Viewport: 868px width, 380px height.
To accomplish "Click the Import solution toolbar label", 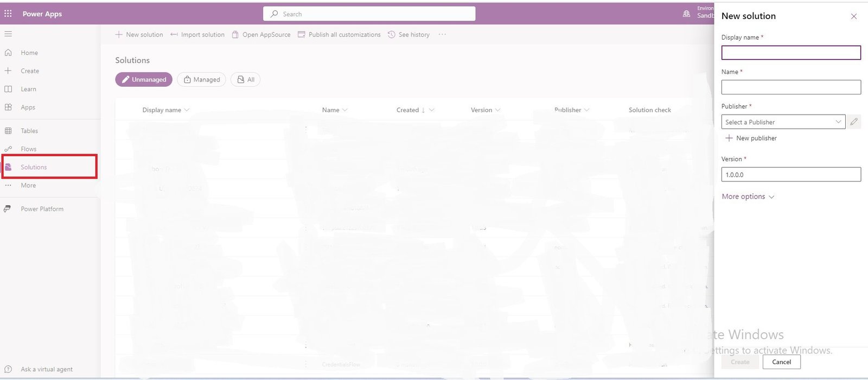I will point(203,34).
